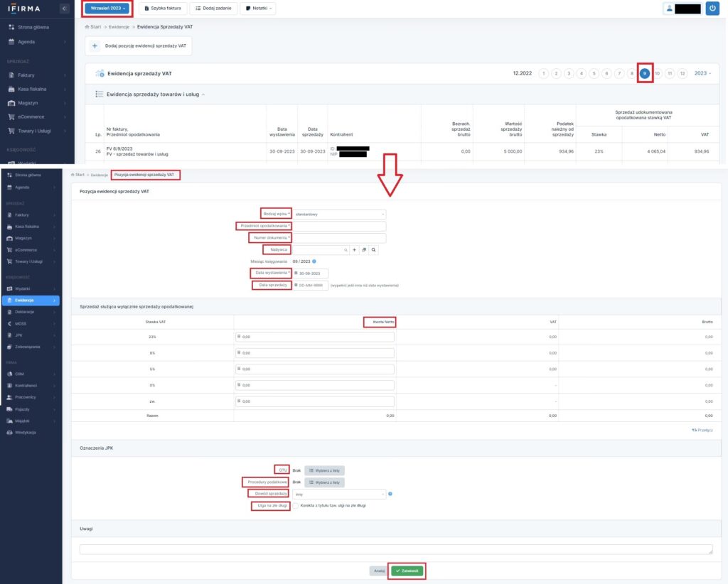The width and height of the screenshot is (728, 584).
Task: Click the green Zatwierdź button
Action: pos(407,571)
